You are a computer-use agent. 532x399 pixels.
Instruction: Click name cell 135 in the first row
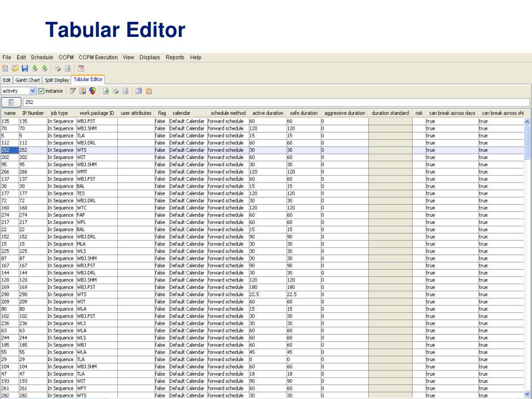coord(10,121)
